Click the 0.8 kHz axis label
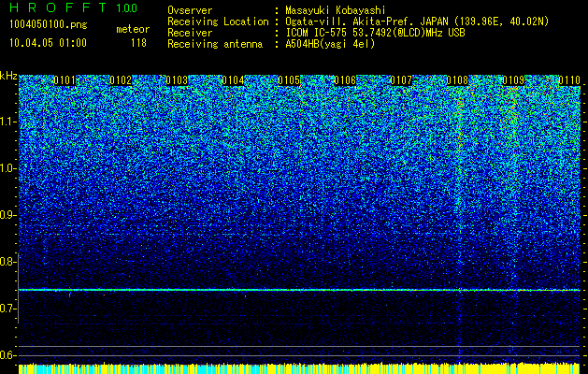The width and height of the screenshot is (588, 374). 7,262
